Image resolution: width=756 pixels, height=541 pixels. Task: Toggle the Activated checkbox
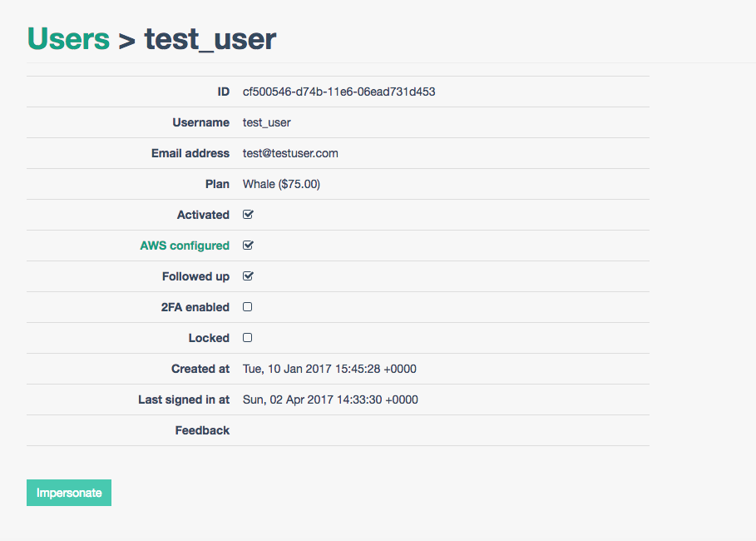click(248, 215)
